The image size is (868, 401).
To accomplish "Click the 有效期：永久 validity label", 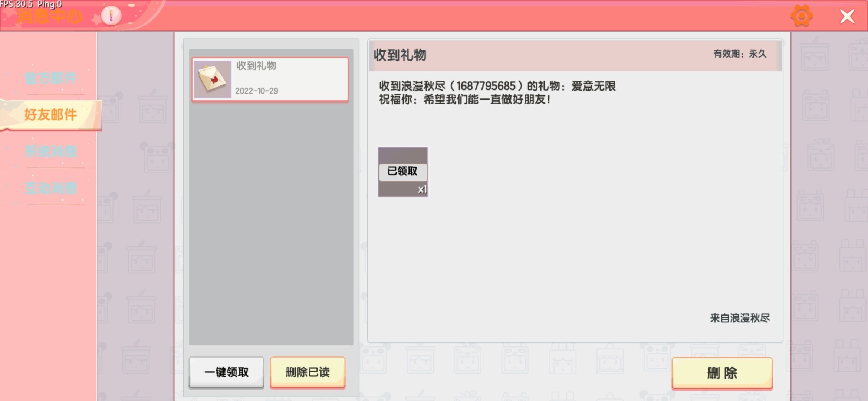I will point(740,54).
